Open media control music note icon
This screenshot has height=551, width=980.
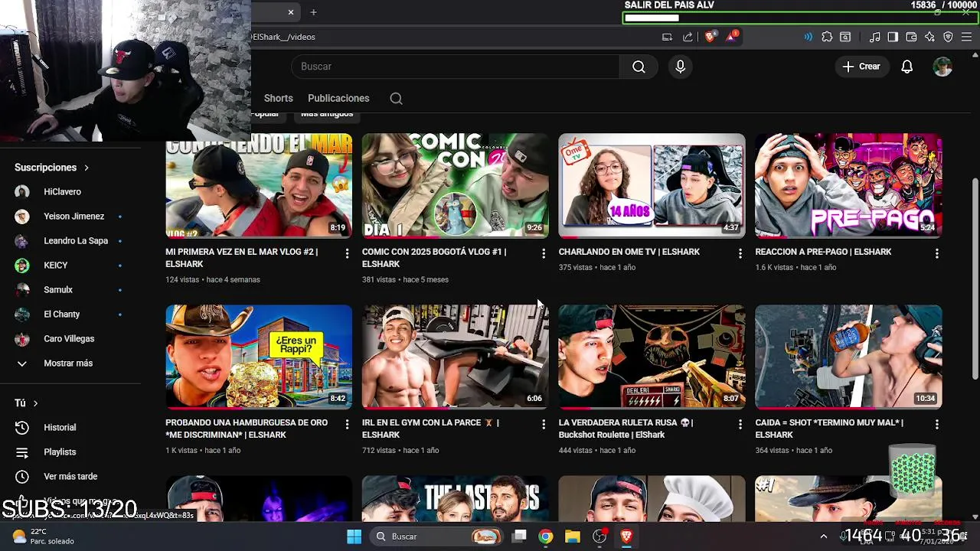pos(874,37)
